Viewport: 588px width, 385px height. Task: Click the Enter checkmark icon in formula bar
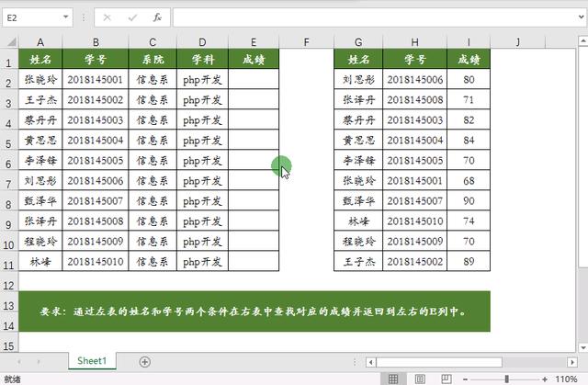tap(132, 17)
